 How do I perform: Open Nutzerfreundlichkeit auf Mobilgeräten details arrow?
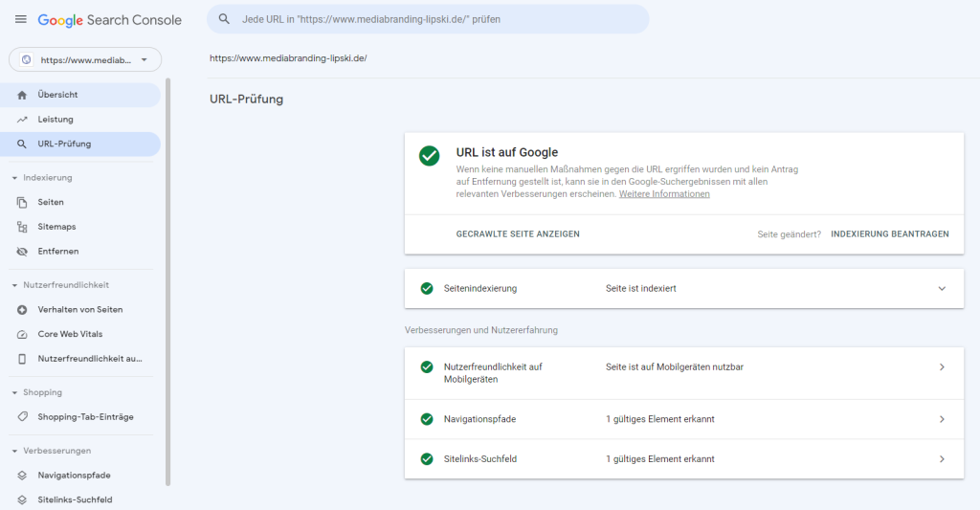(x=942, y=366)
